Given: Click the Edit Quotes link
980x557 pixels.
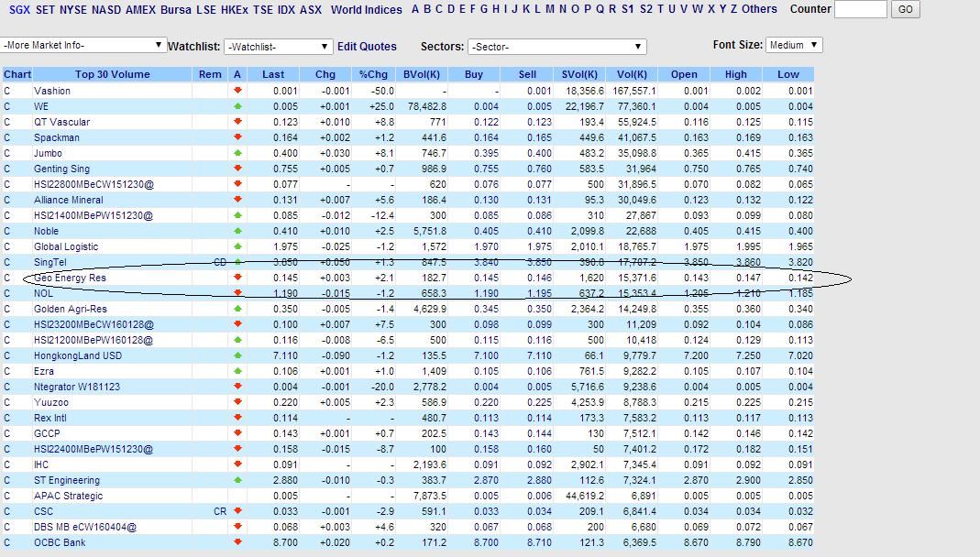Looking at the screenshot, I should [367, 46].
